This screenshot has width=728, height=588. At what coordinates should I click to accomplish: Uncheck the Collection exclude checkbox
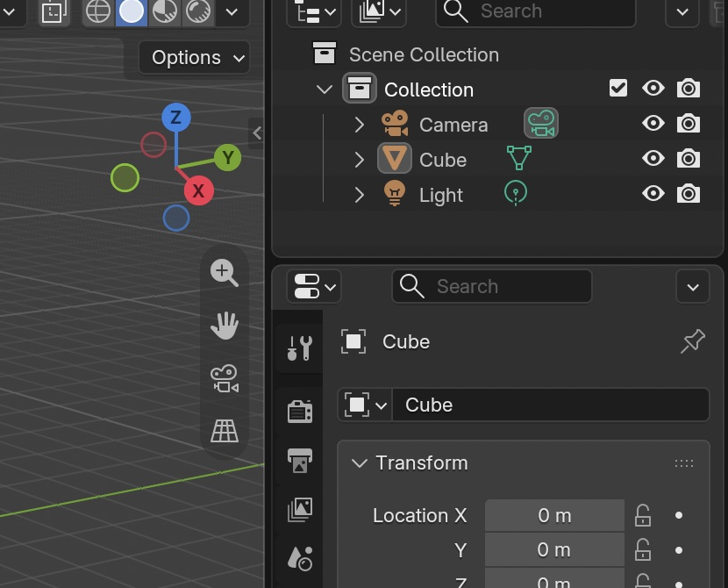coord(618,88)
